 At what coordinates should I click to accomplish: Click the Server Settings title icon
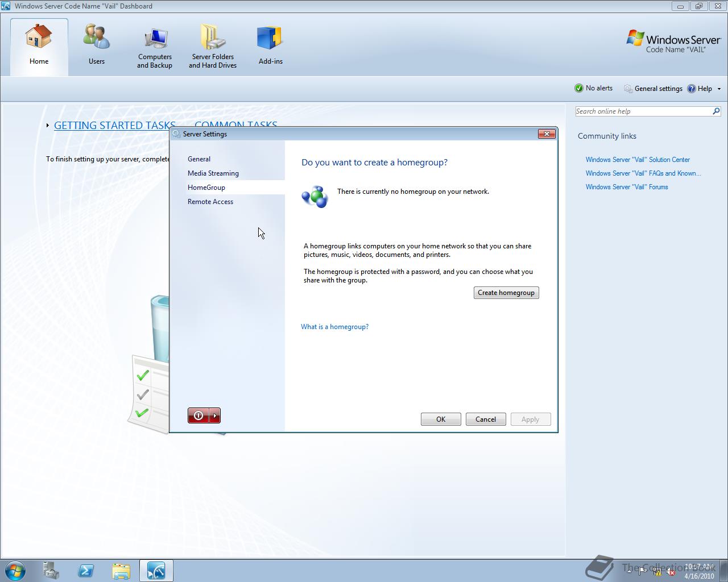tap(176, 134)
